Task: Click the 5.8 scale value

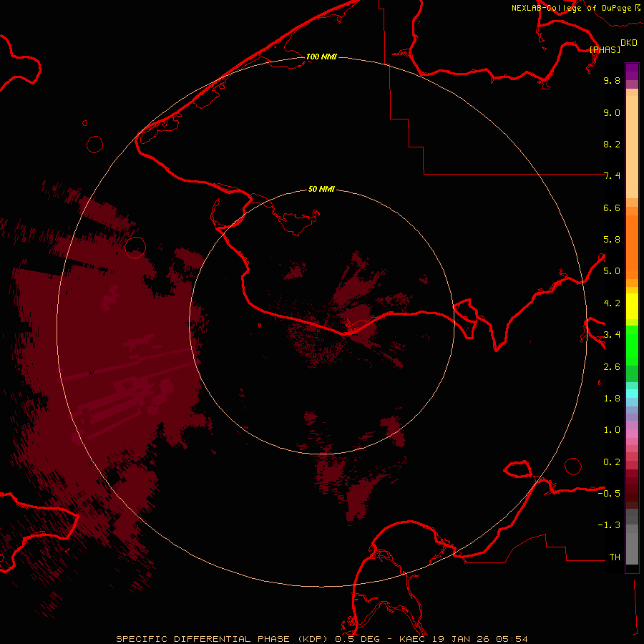Action: (612, 240)
